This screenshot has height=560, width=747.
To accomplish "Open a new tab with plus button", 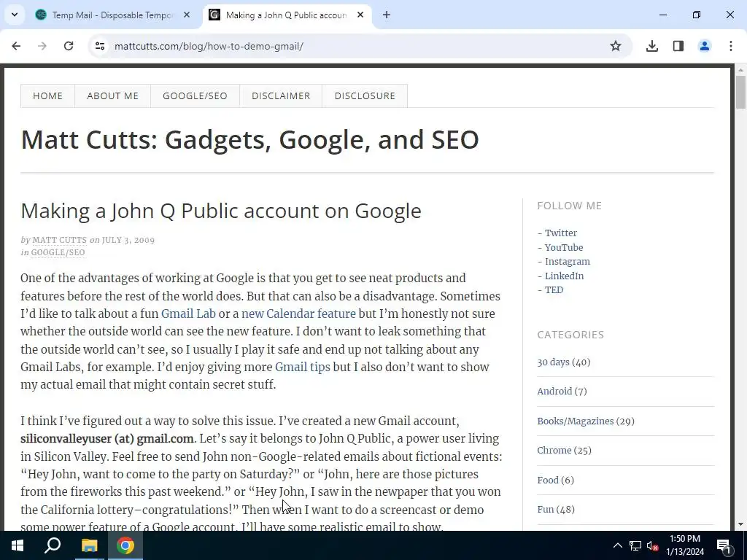I will click(x=387, y=15).
